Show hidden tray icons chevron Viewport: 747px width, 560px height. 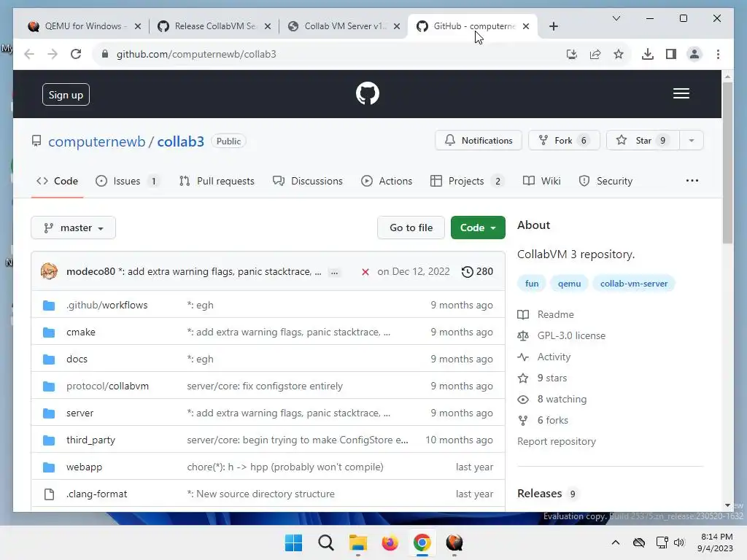pos(616,542)
